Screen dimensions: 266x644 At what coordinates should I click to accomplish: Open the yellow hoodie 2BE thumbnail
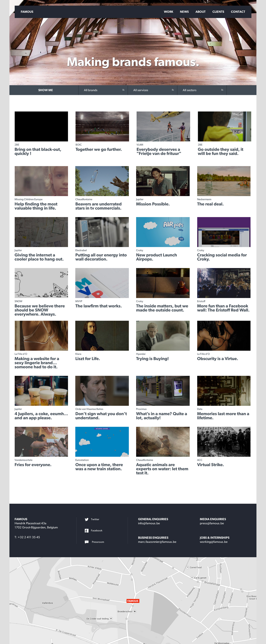(225, 127)
